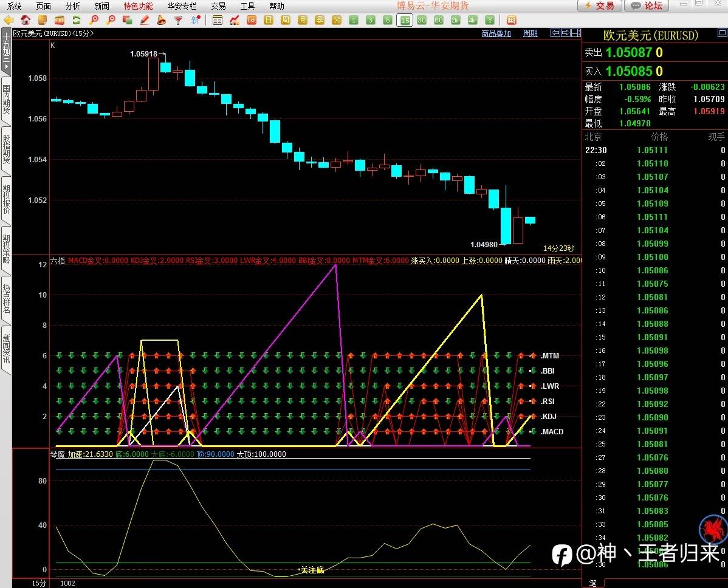Click the 2hr period toolbar button

click(x=455, y=20)
